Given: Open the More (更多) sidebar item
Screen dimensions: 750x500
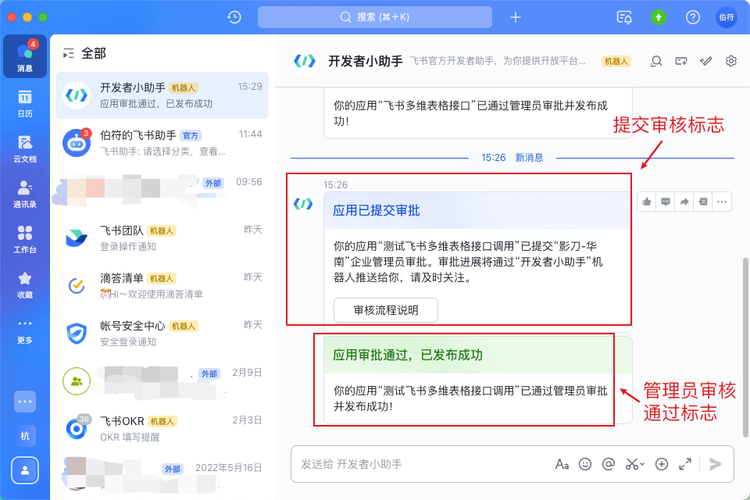Looking at the screenshot, I should (x=25, y=331).
